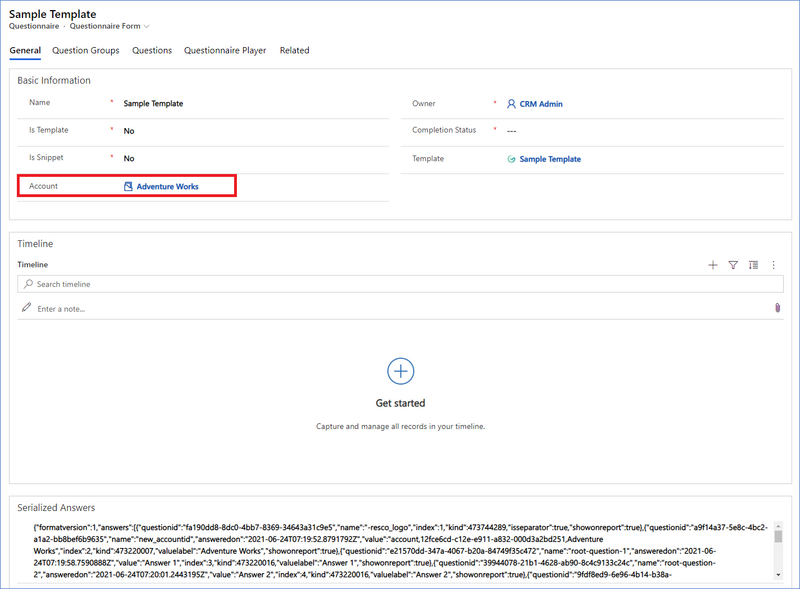Viewport: 800px width, 589px height.
Task: Expand the Questionnaire Form selector chevron
Action: coord(147,27)
